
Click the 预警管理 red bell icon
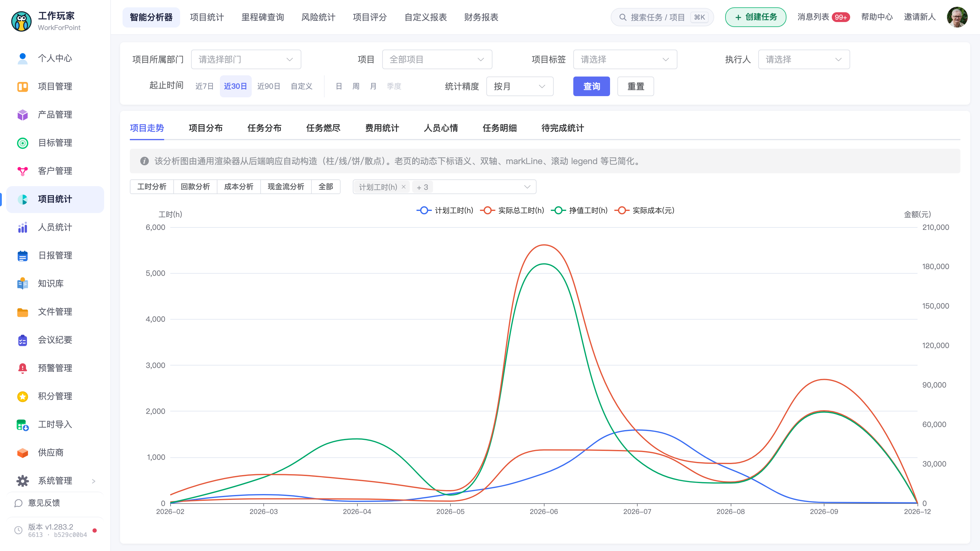[22, 368]
